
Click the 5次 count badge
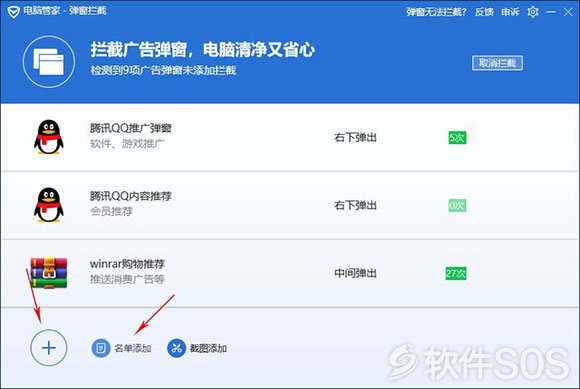457,138
